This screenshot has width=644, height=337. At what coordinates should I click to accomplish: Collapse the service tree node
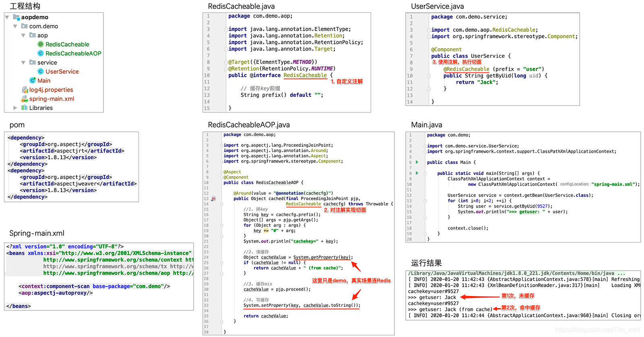pos(23,62)
